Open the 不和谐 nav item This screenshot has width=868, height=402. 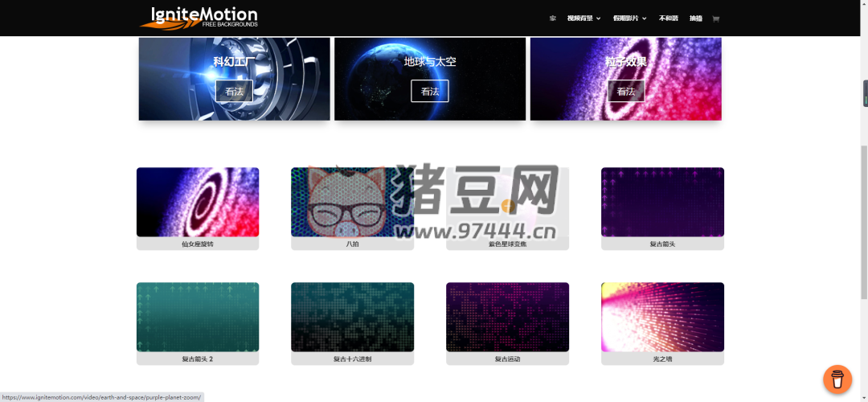coord(668,18)
